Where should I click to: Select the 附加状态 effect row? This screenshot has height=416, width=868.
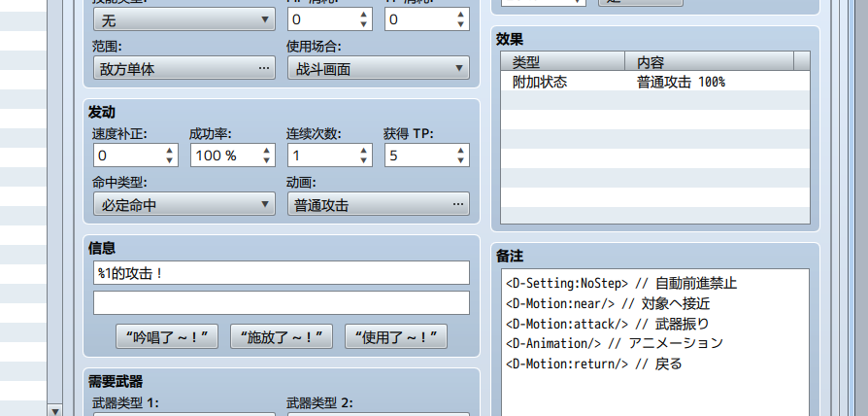(655, 82)
